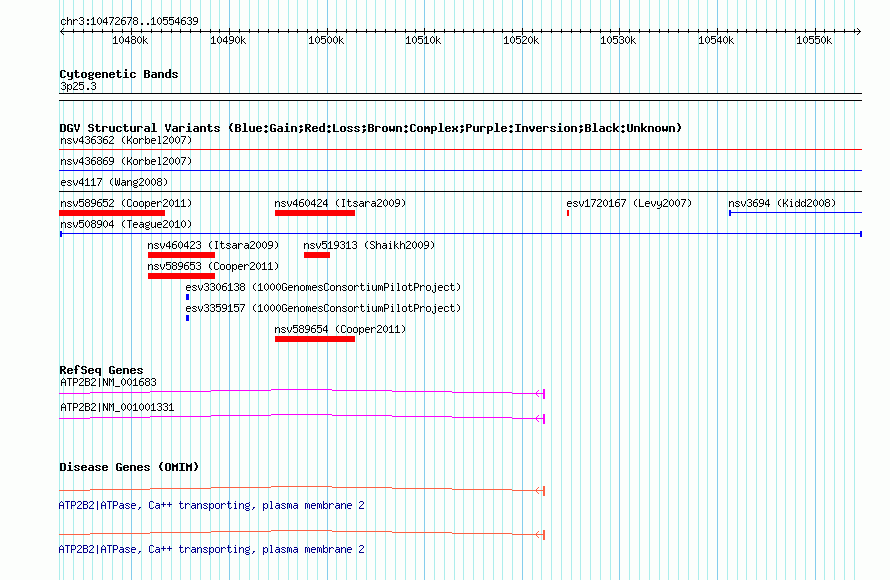Click the red loss bar under nsv460424
Image resolution: width=890 pixels, height=580 pixels.
pyautogui.click(x=315, y=213)
